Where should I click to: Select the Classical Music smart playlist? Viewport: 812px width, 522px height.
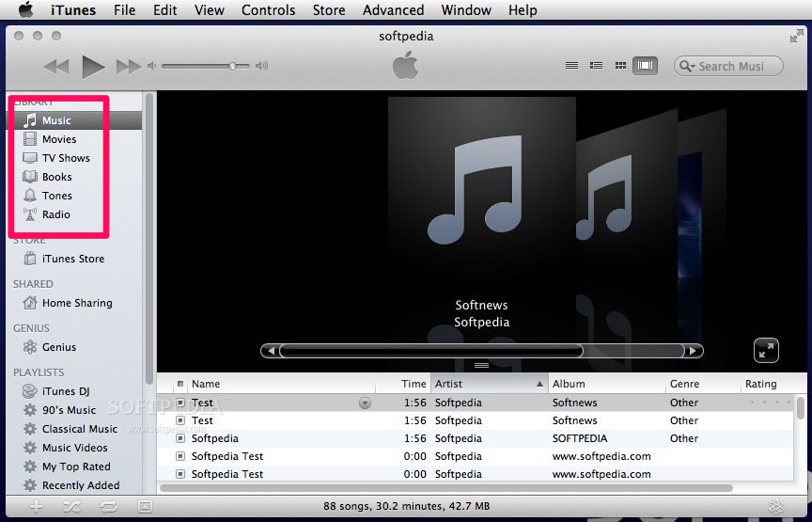pyautogui.click(x=74, y=429)
